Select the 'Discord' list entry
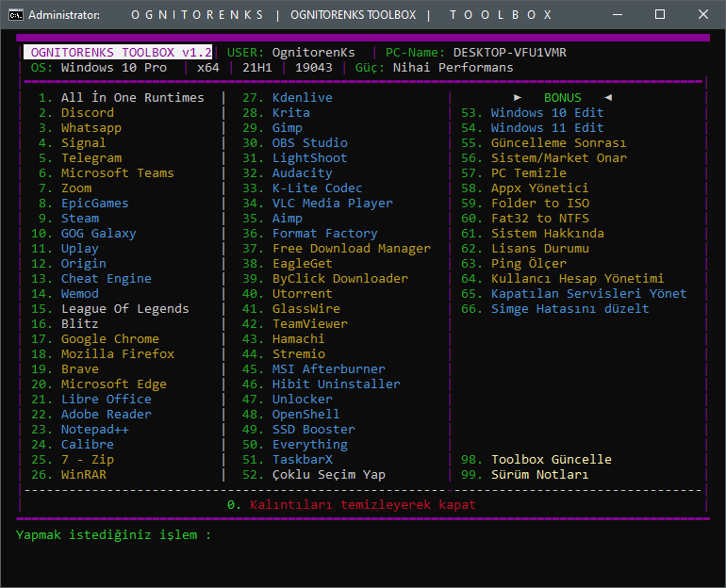726x588 pixels. (x=88, y=113)
